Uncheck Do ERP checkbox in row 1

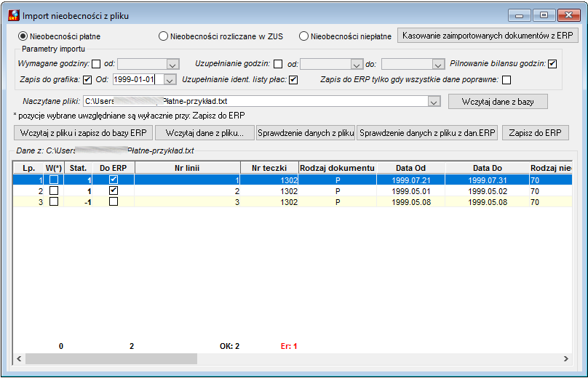coord(114,180)
